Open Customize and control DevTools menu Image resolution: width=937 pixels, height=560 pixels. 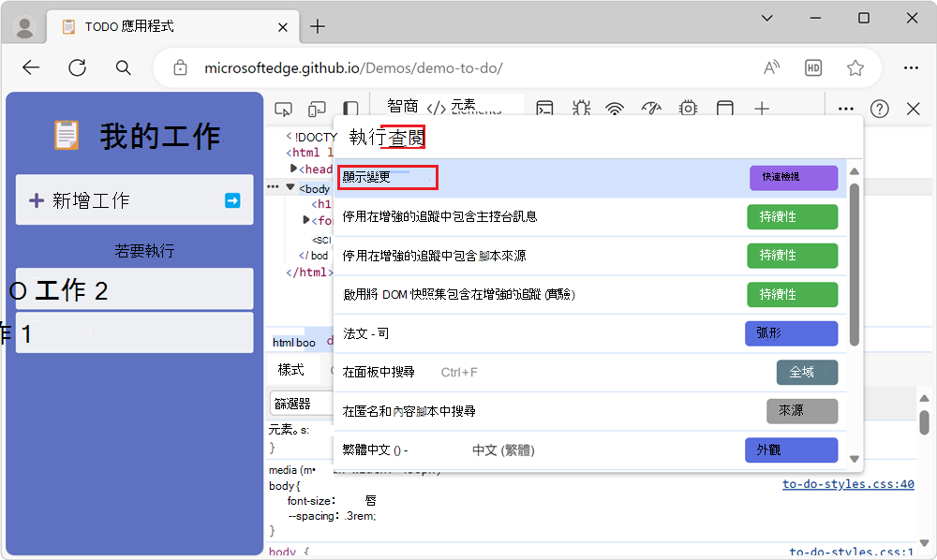845,109
